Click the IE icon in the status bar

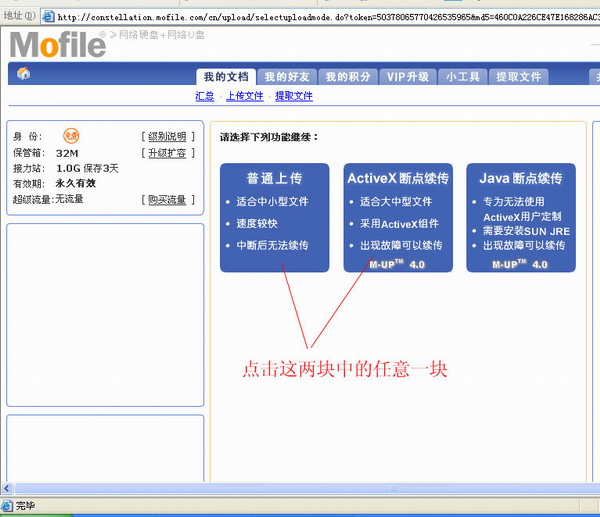(7, 506)
